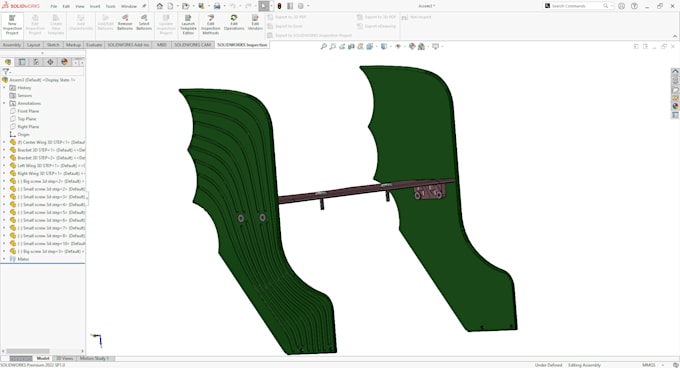Click the Select cursor tool

click(x=264, y=6)
